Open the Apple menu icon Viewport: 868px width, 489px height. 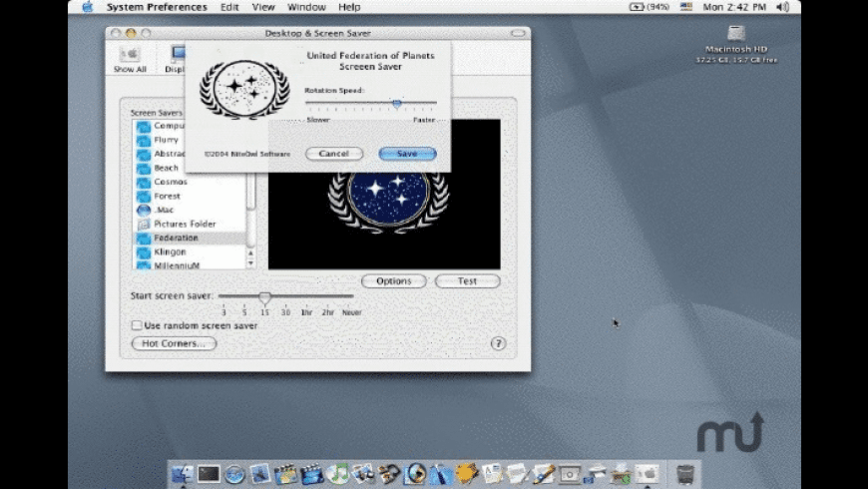coord(87,7)
